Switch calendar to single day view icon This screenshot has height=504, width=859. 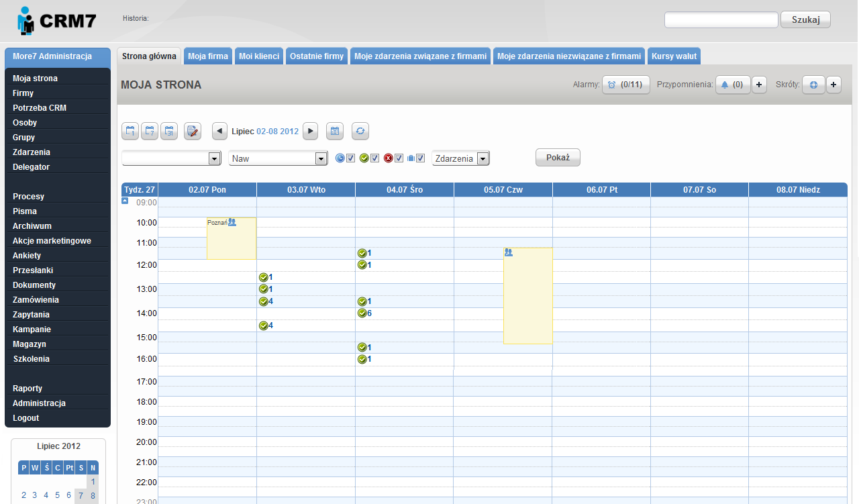(x=130, y=131)
